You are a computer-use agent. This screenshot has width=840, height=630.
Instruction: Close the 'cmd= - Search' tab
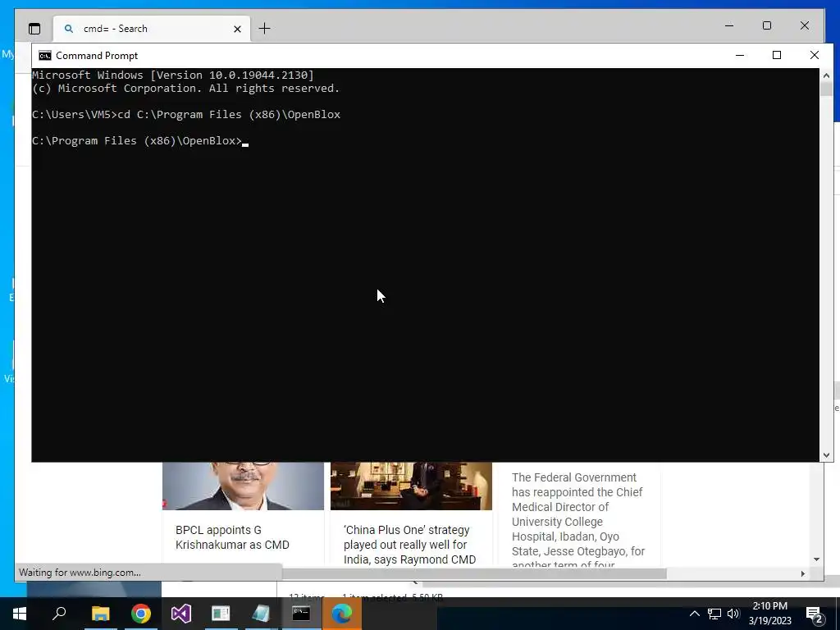pyautogui.click(x=237, y=29)
